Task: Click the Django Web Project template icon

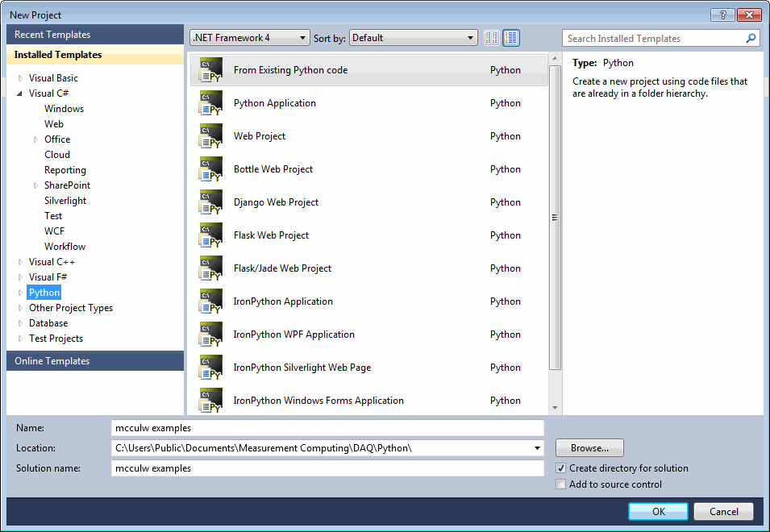Action: point(210,202)
